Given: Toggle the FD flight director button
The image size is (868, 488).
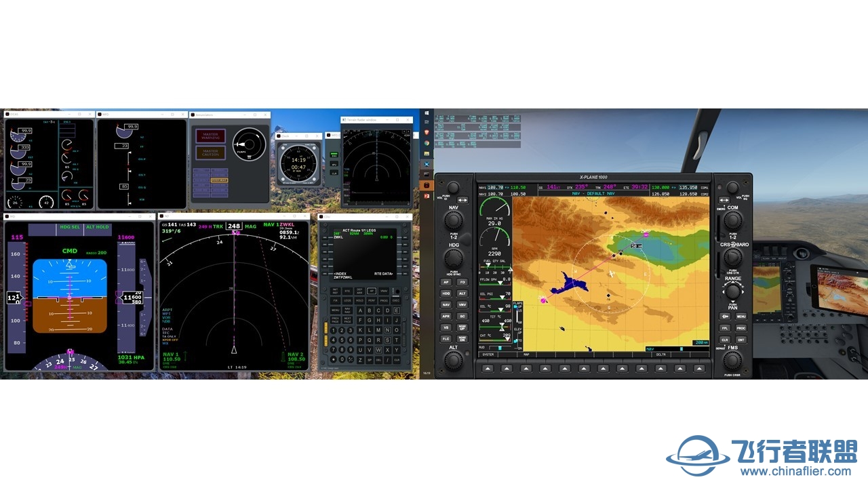Looking at the screenshot, I should 462,282.
